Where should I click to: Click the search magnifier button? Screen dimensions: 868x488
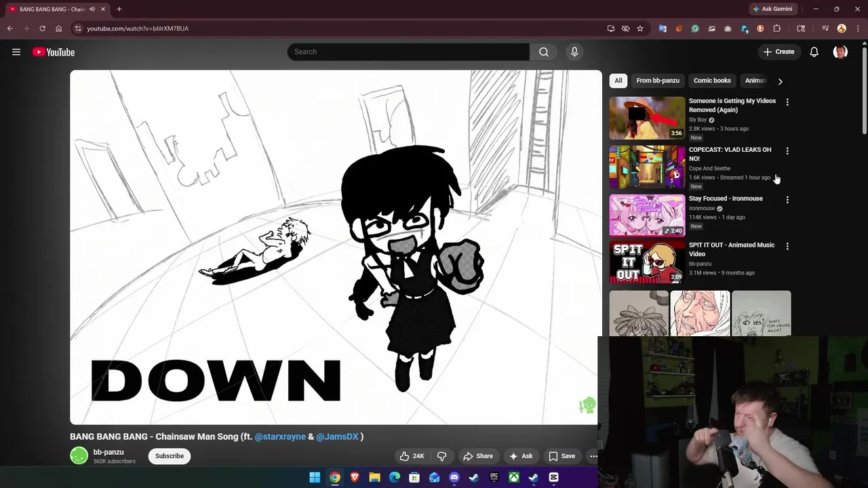(x=544, y=52)
